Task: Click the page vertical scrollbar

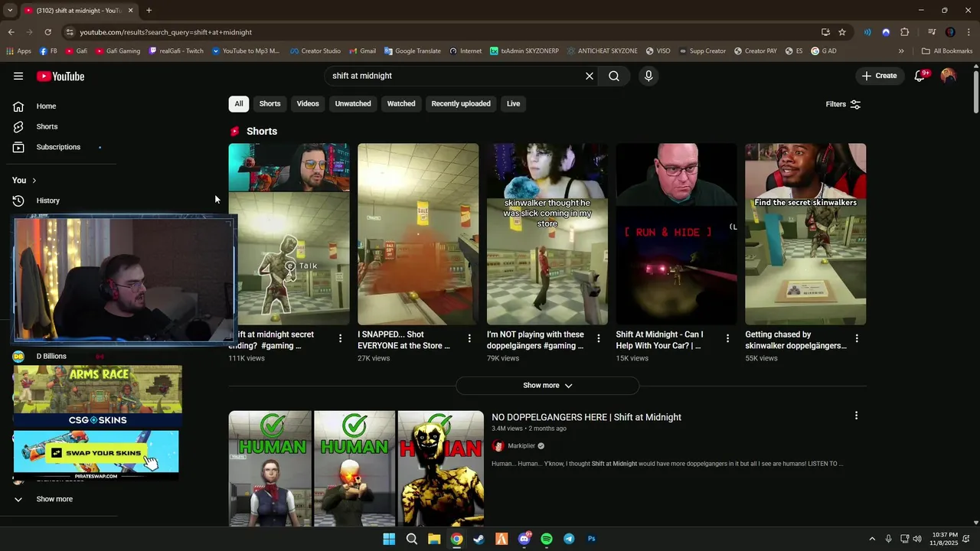Action: coord(975,91)
